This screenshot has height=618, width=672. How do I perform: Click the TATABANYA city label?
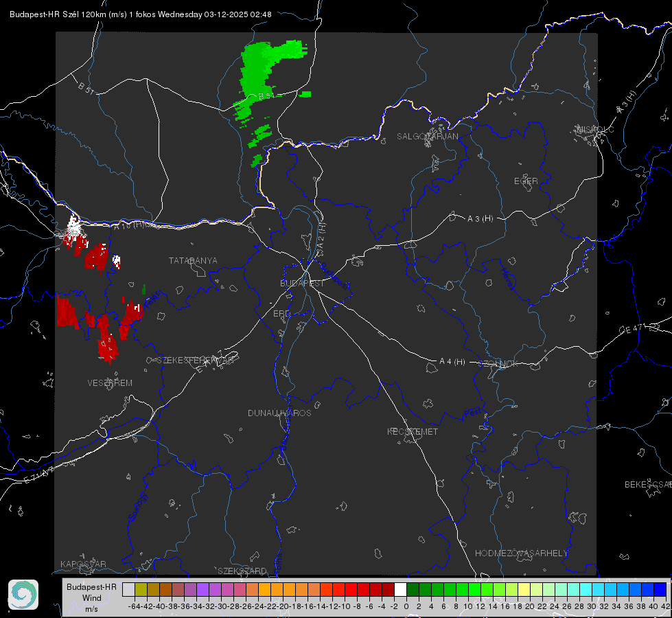pyautogui.click(x=193, y=261)
